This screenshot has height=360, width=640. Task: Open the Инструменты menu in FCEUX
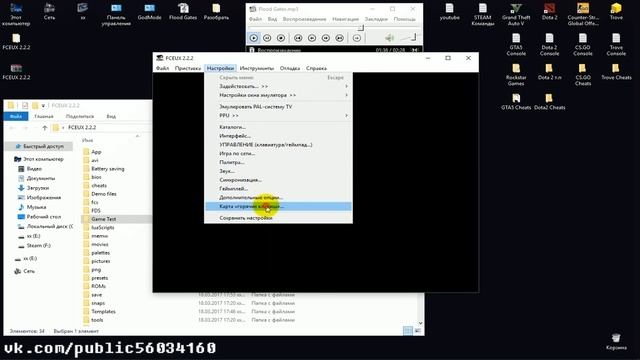click(257, 68)
